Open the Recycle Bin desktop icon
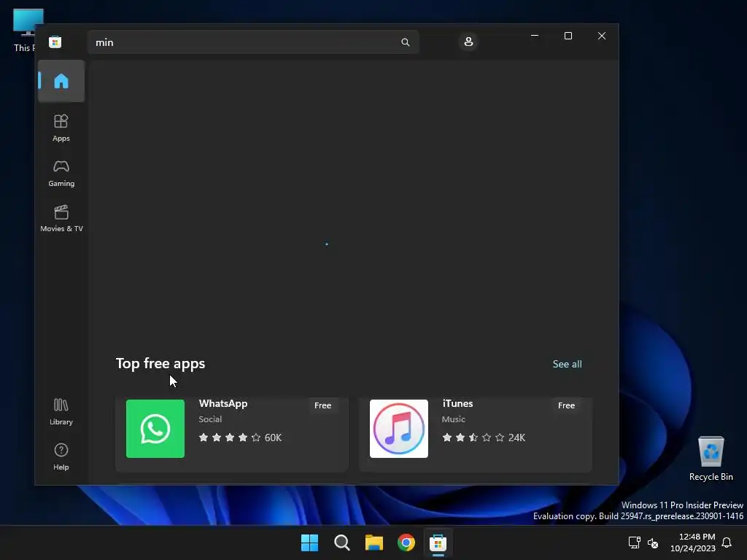747x560 pixels. (711, 459)
